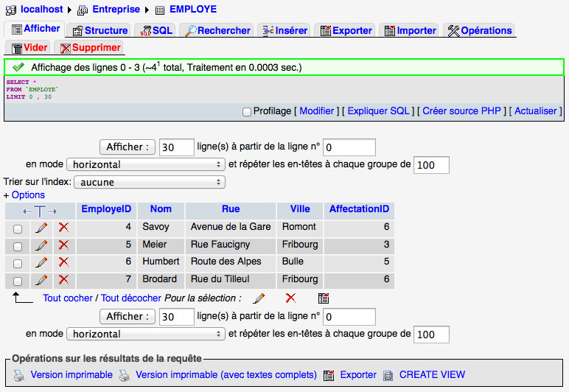The width and height of the screenshot is (569, 392).
Task: Click the EMPLOYE table breadcrumb link
Action: (193, 10)
